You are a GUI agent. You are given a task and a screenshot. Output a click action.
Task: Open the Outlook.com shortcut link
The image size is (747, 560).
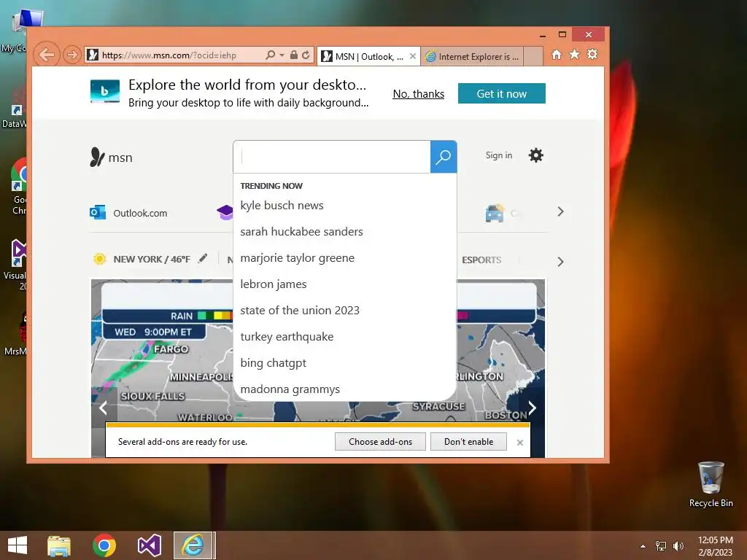click(128, 213)
